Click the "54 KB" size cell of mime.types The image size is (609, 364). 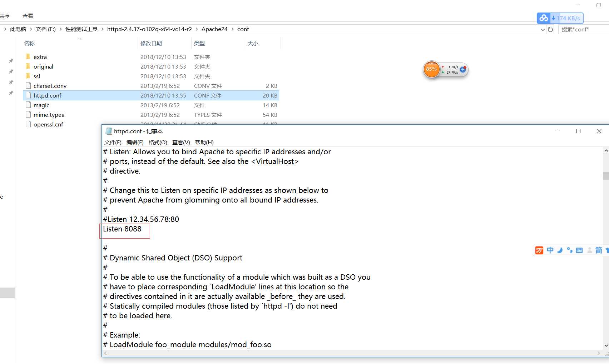coord(270,115)
